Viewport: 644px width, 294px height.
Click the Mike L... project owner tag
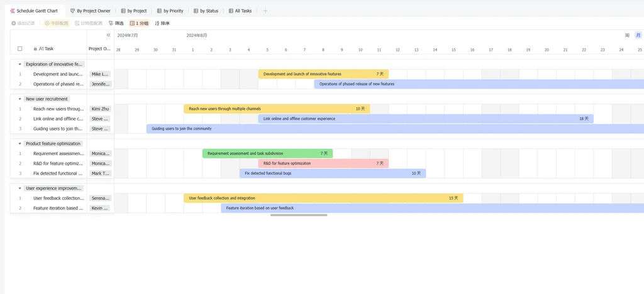point(100,74)
